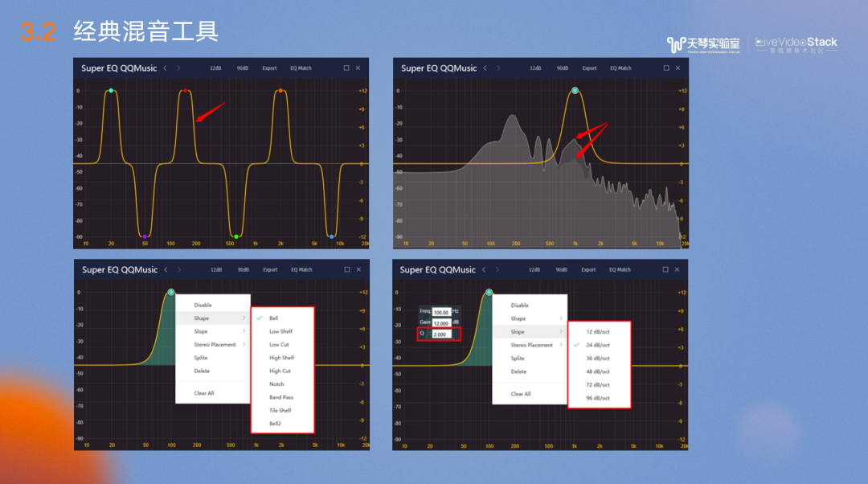The image size is (868, 484).
Task: Go to previous preset in bottom-right EQ window
Action: 484,269
